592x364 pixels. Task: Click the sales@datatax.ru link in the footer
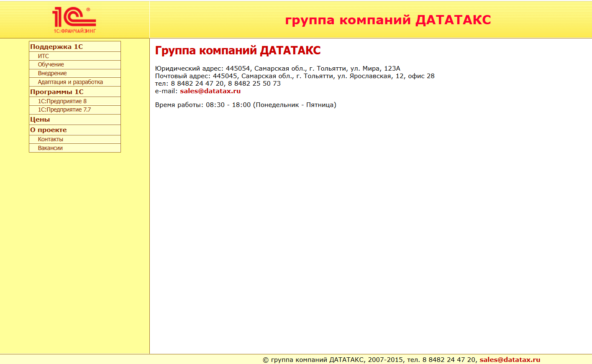510,360
